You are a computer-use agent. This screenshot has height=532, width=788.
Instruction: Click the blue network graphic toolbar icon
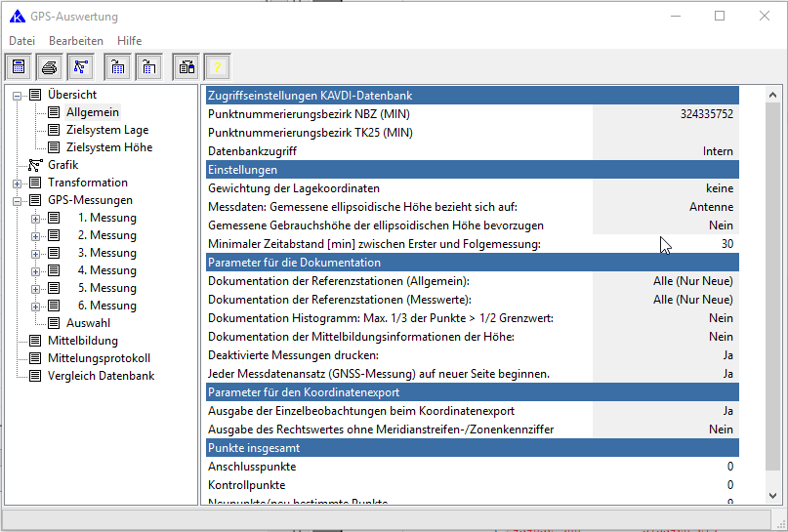(x=81, y=67)
